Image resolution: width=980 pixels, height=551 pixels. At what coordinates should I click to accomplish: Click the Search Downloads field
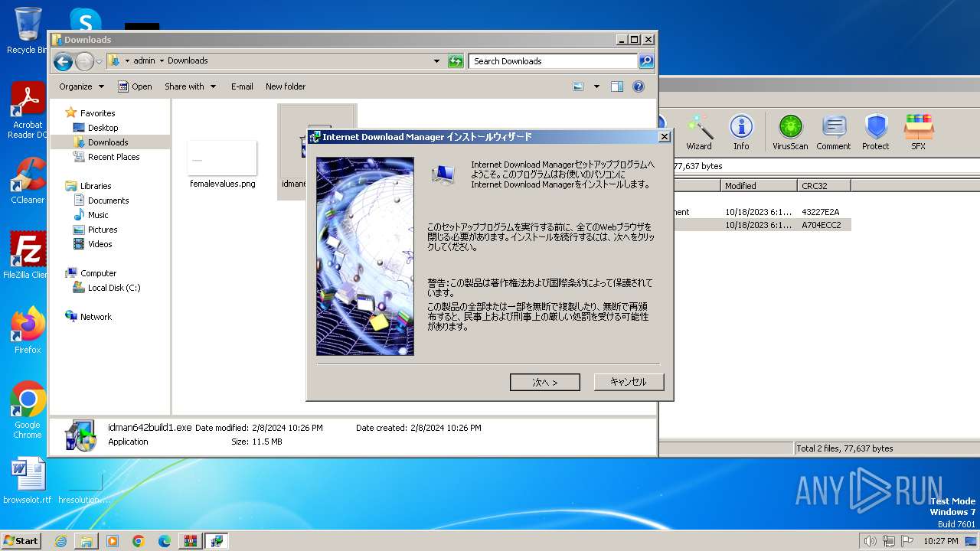554,61
